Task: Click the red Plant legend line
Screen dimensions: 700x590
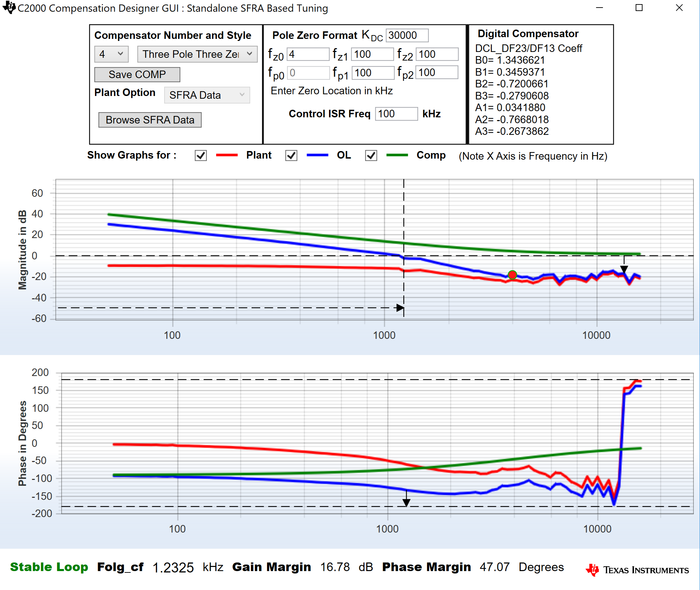Action: pos(227,155)
